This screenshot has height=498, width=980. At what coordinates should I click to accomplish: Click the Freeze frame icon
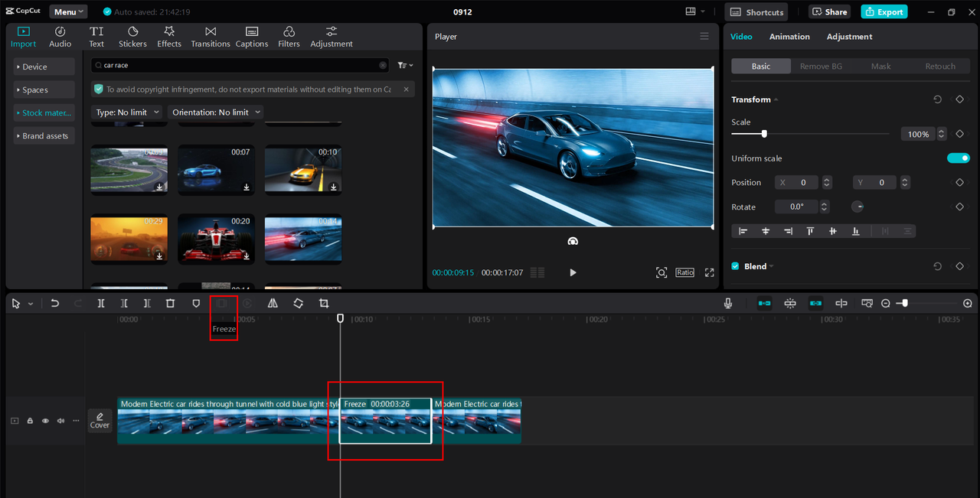[221, 304]
